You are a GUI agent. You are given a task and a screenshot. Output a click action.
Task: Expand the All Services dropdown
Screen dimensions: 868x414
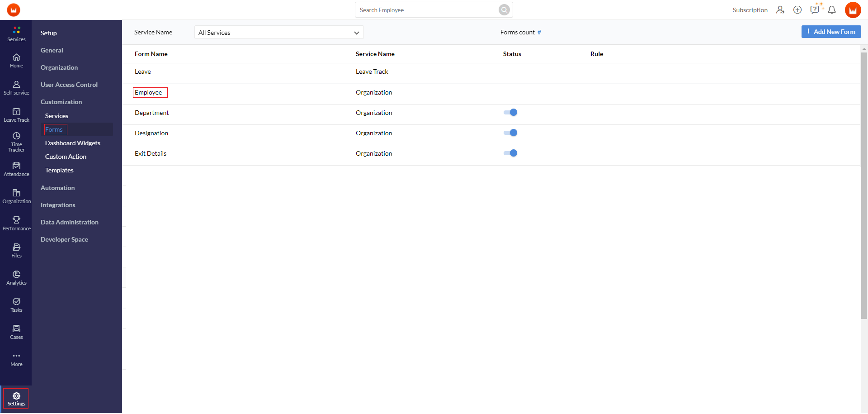[279, 33]
